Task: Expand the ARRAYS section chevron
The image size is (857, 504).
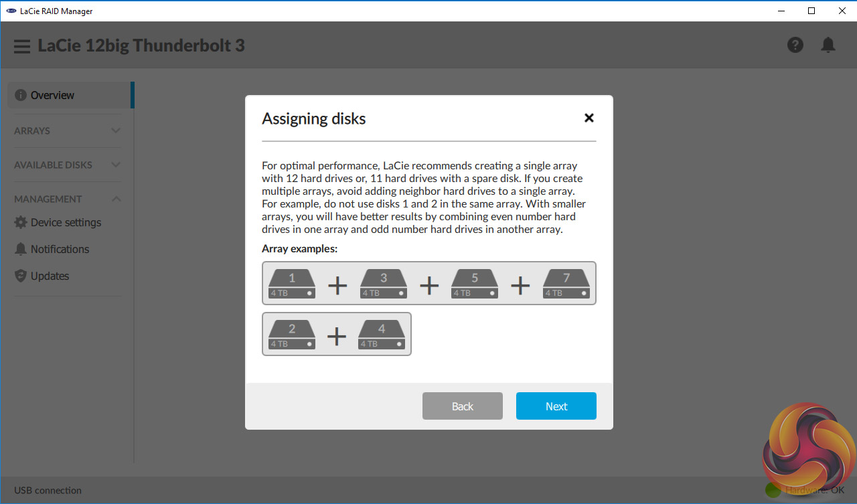Action: click(x=116, y=131)
